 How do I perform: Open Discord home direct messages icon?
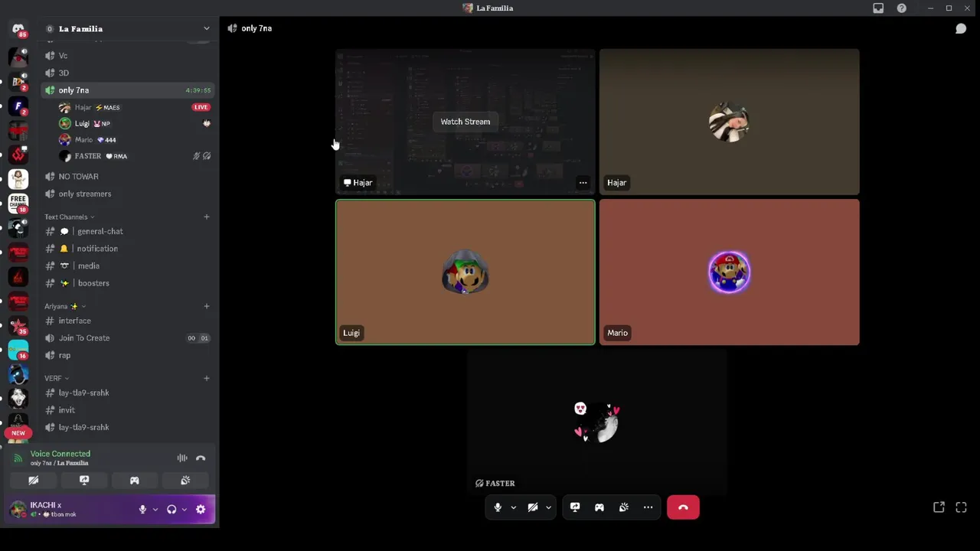pos(18,30)
